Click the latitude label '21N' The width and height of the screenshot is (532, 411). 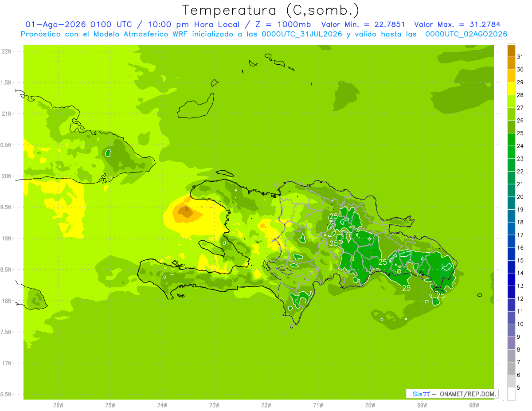pos(7,114)
